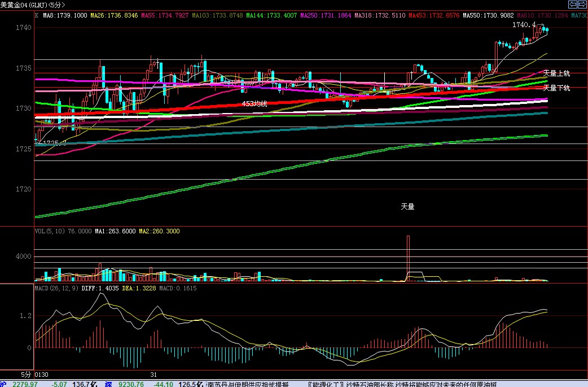Image resolution: width=588 pixels, height=387 pixels.
Task: Click the left arrow navigation icon
Action: [572, 5]
